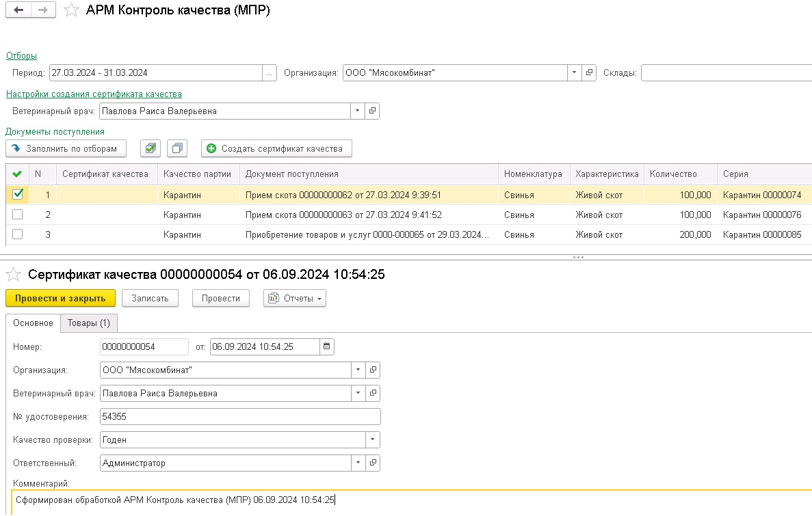Click the back navigation arrow
Viewport: 812px width, 516px height.
18,10
